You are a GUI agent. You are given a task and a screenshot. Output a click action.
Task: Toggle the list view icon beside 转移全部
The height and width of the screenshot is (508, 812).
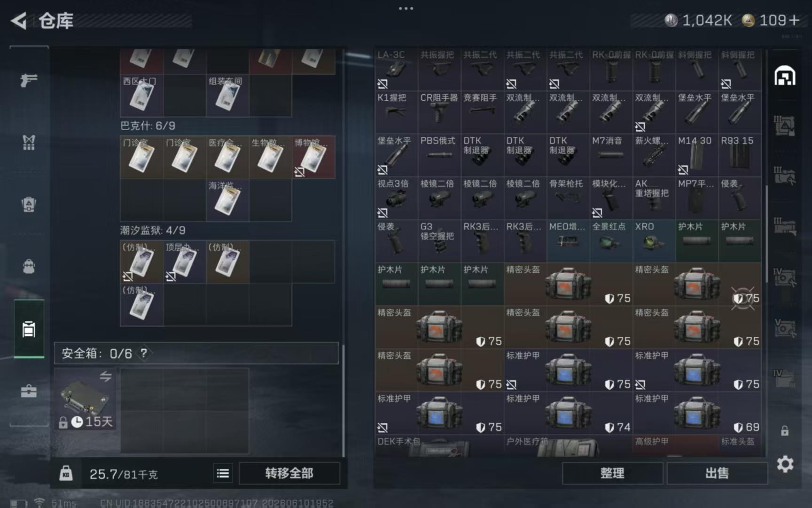pyautogui.click(x=223, y=473)
